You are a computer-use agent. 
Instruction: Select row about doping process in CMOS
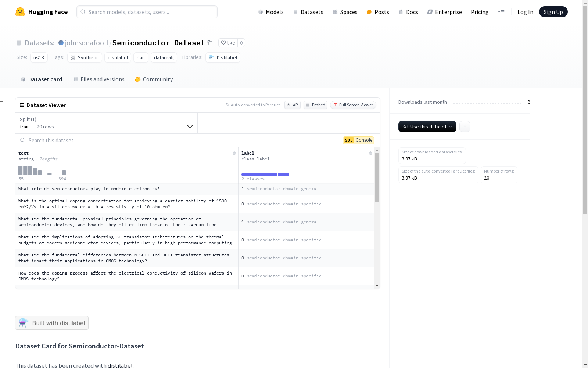(x=195, y=276)
